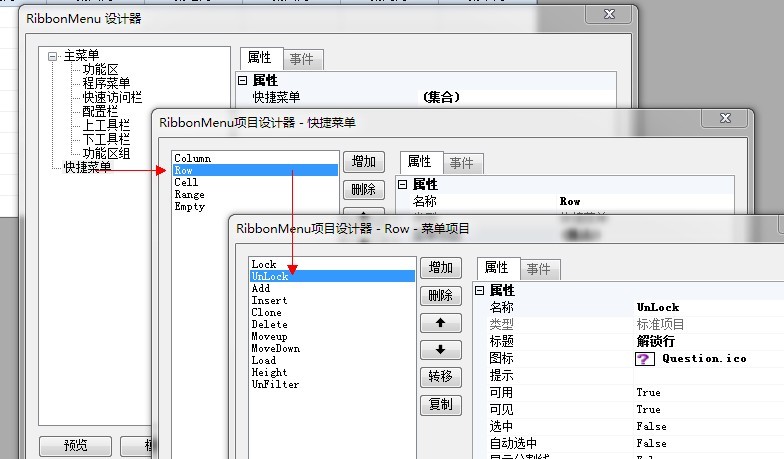Click the 预览 button
The height and width of the screenshot is (459, 784).
point(76,446)
